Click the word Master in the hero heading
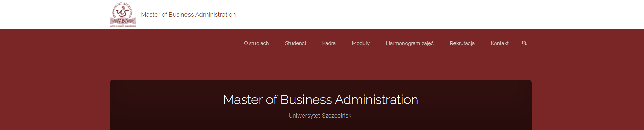Image resolution: width=644 pixels, height=130 pixels. click(243, 100)
